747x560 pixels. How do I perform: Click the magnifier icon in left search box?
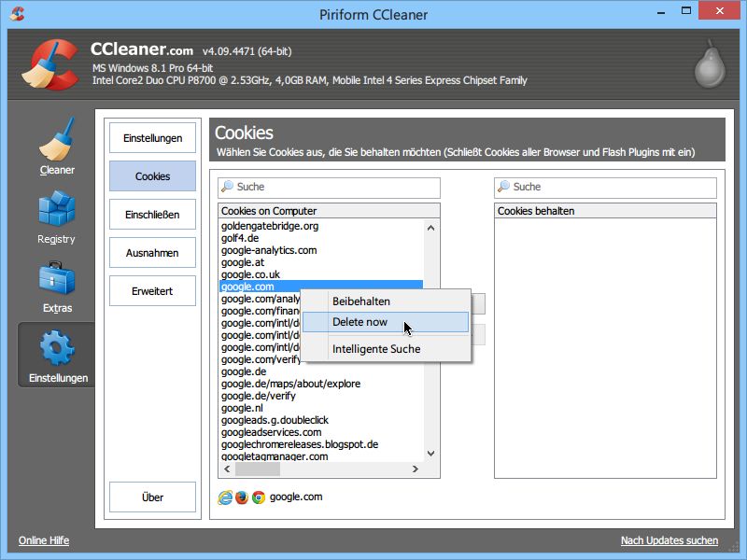pos(228,186)
